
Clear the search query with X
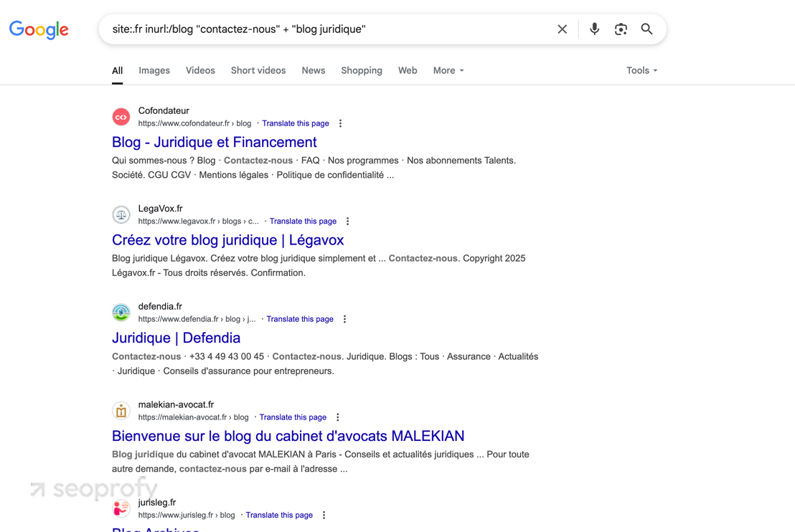[x=562, y=29]
